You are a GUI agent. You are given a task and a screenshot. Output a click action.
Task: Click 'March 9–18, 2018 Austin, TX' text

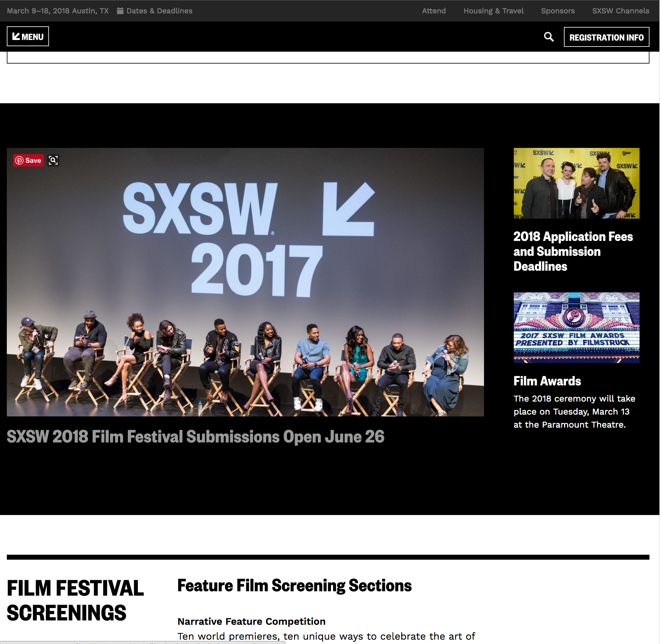click(58, 11)
